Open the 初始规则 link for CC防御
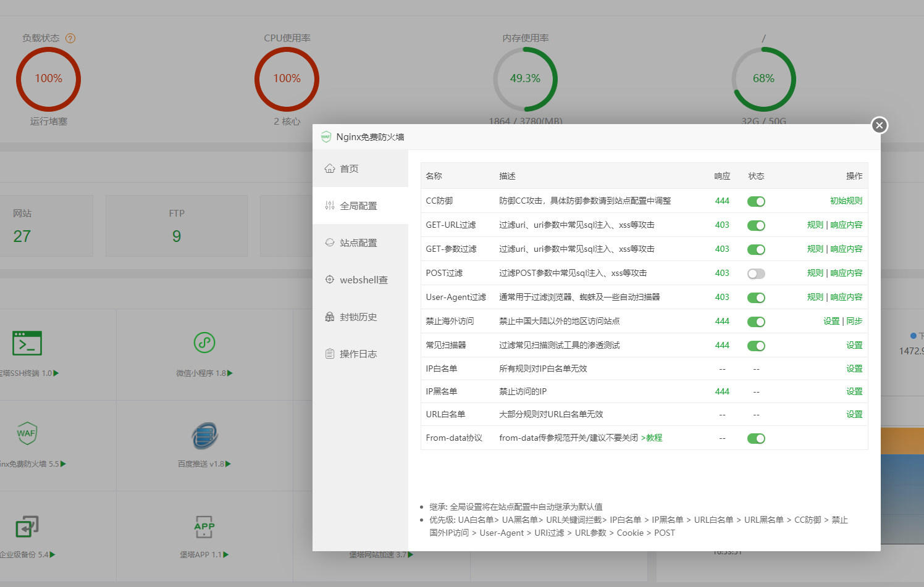This screenshot has width=924, height=587. [x=846, y=200]
